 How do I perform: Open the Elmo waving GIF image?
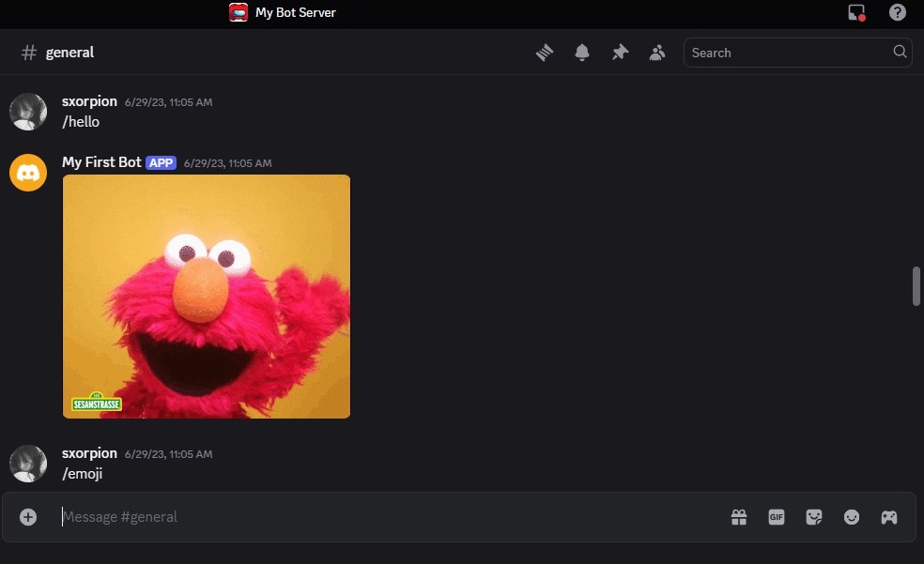[x=207, y=297]
